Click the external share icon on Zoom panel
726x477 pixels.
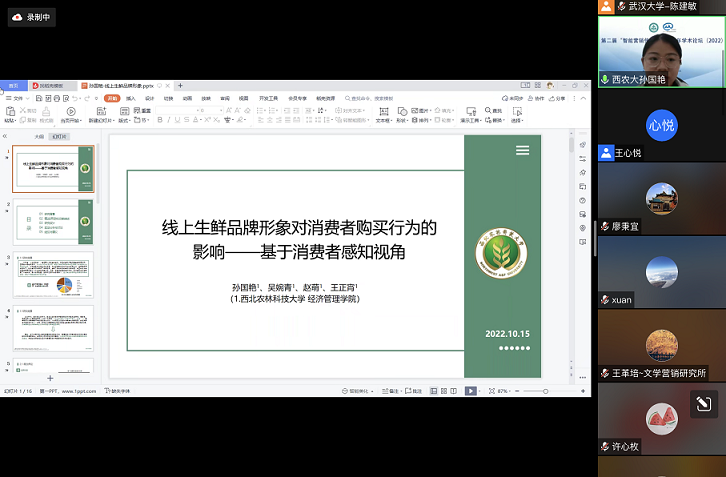(x=704, y=403)
